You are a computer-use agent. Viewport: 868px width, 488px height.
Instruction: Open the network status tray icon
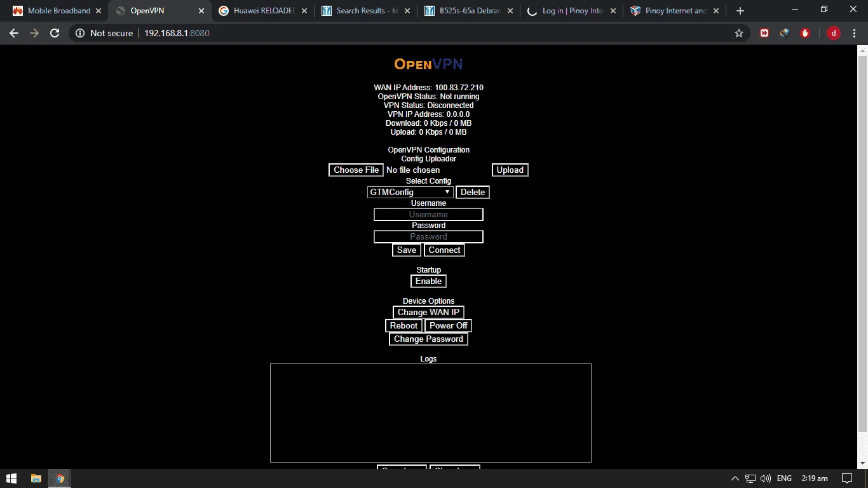pyautogui.click(x=750, y=478)
